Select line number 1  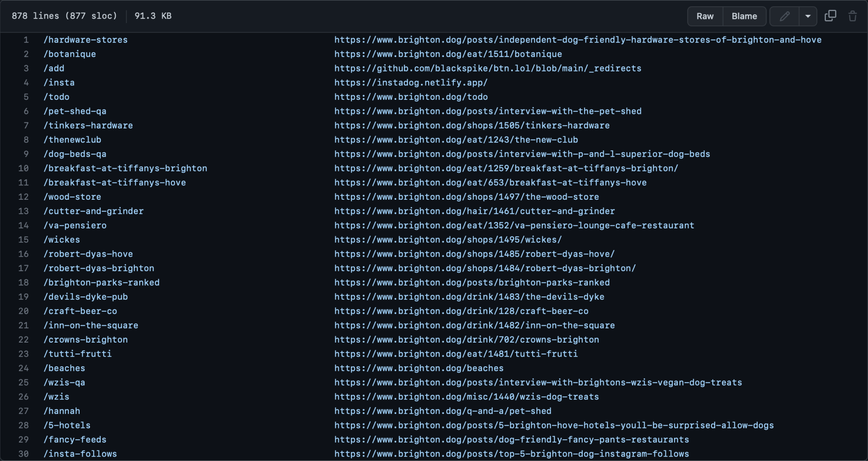[x=26, y=40]
